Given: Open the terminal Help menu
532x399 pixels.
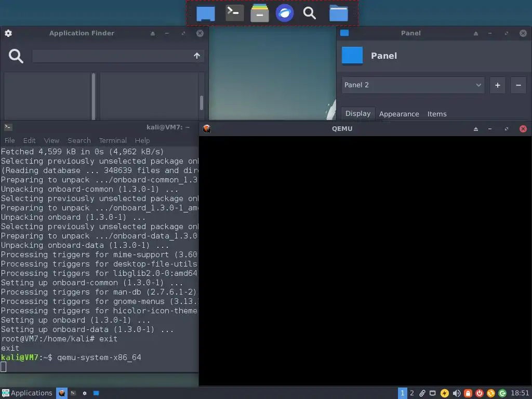Looking at the screenshot, I should (x=142, y=140).
